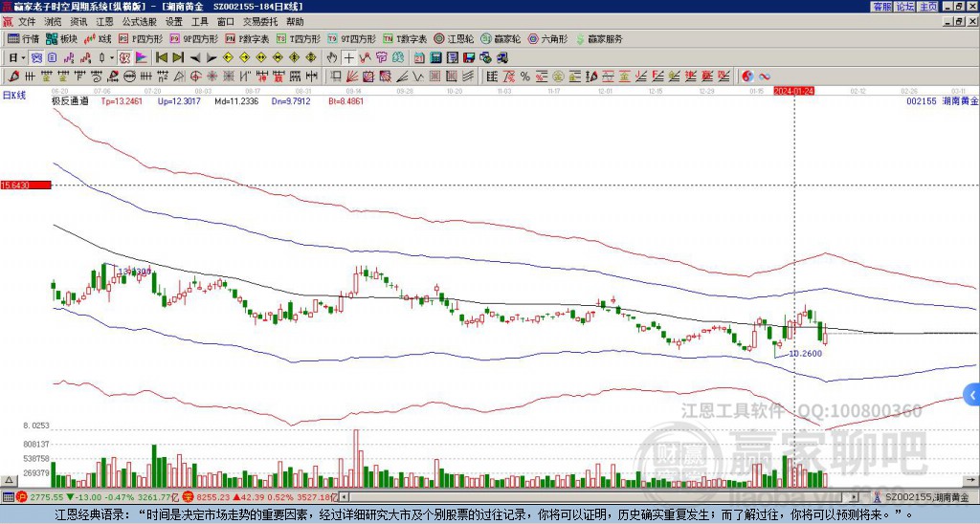Viewport: 980px width, 524px height.
Task: Click the 客服 customer service link
Action: pyautogui.click(x=881, y=7)
